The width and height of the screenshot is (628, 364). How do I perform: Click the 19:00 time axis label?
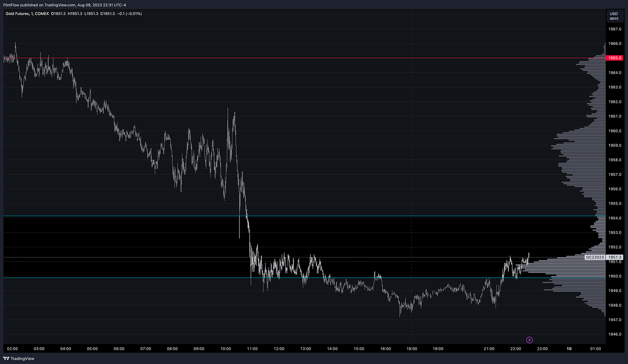tap(438, 349)
